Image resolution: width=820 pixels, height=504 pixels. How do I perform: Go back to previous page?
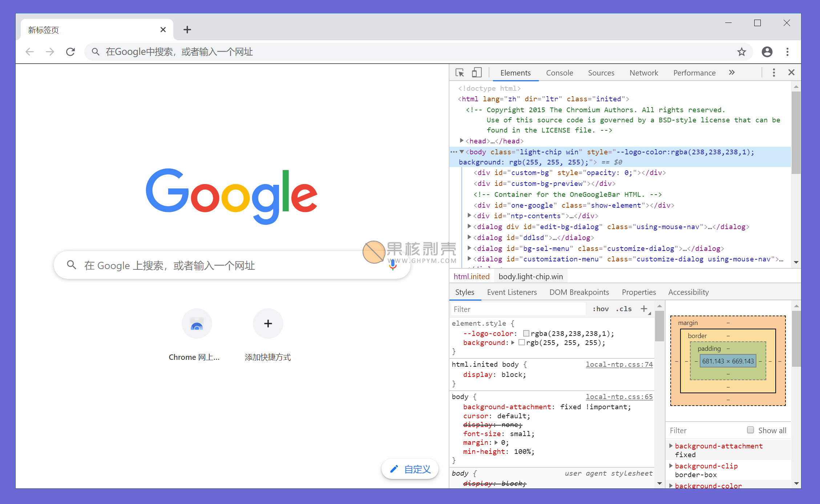pos(29,52)
